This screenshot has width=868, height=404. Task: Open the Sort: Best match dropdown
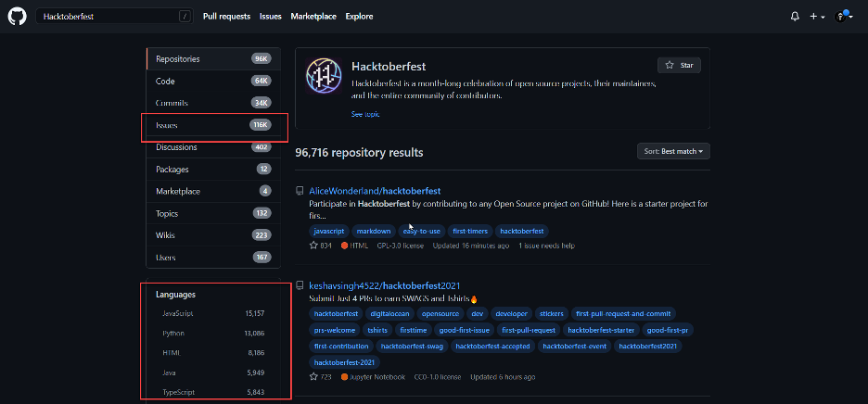[x=673, y=151]
